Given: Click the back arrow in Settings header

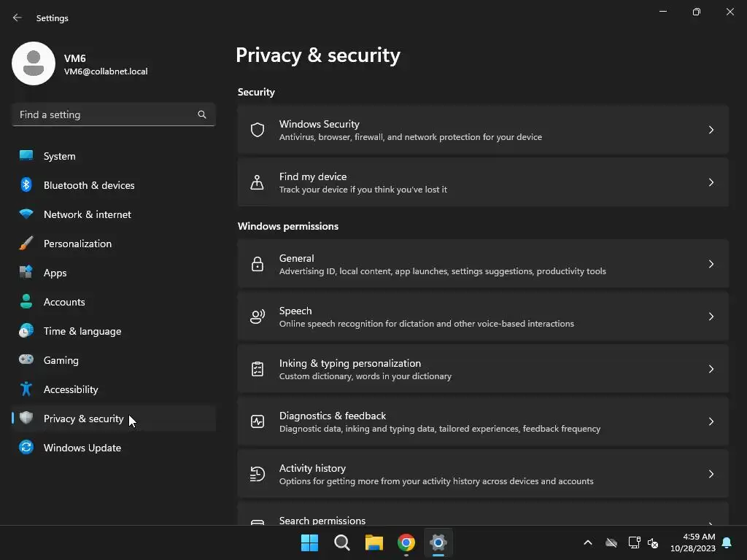Looking at the screenshot, I should click(x=18, y=17).
